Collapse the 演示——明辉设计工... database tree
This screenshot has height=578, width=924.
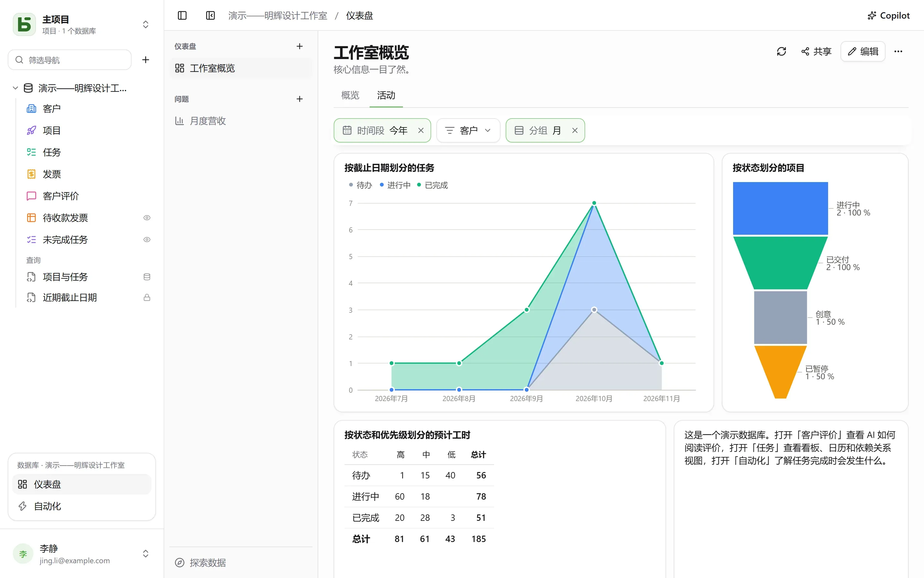[15, 88]
